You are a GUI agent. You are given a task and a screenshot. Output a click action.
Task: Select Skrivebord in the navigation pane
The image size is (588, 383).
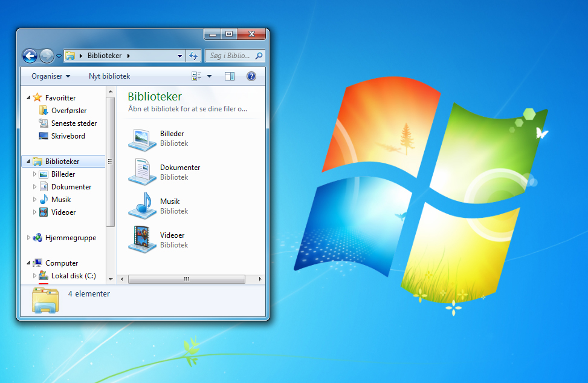tap(68, 136)
